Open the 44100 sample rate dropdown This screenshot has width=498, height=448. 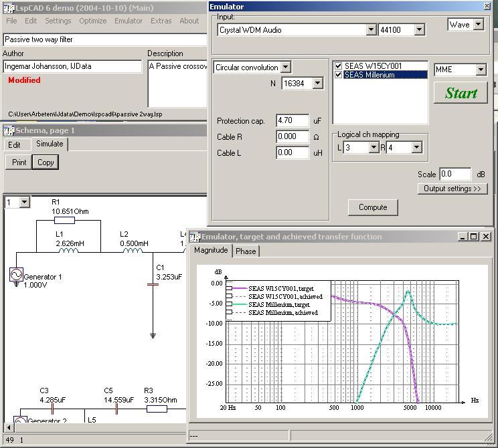419,30
